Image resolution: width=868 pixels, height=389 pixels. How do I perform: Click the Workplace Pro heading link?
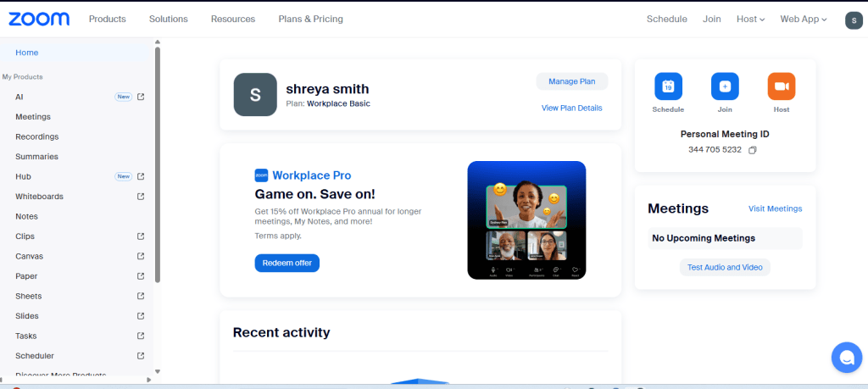(x=312, y=175)
